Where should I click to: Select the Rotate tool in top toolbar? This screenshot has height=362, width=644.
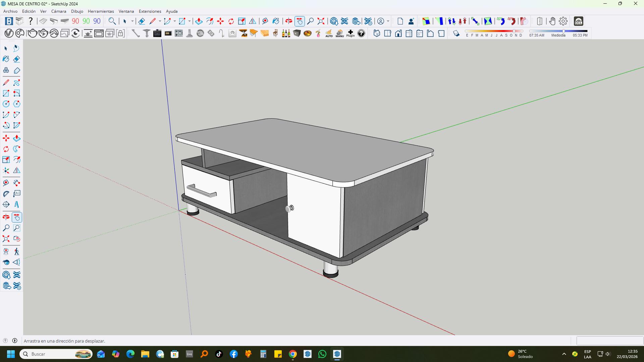231,21
